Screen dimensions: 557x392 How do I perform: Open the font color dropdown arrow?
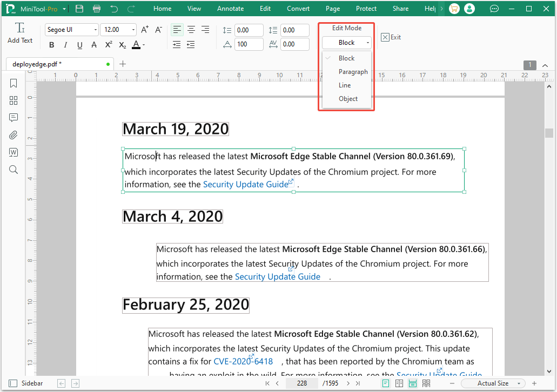144,45
